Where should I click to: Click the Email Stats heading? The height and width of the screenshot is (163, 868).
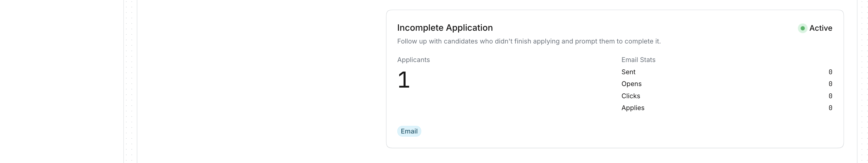pyautogui.click(x=638, y=60)
